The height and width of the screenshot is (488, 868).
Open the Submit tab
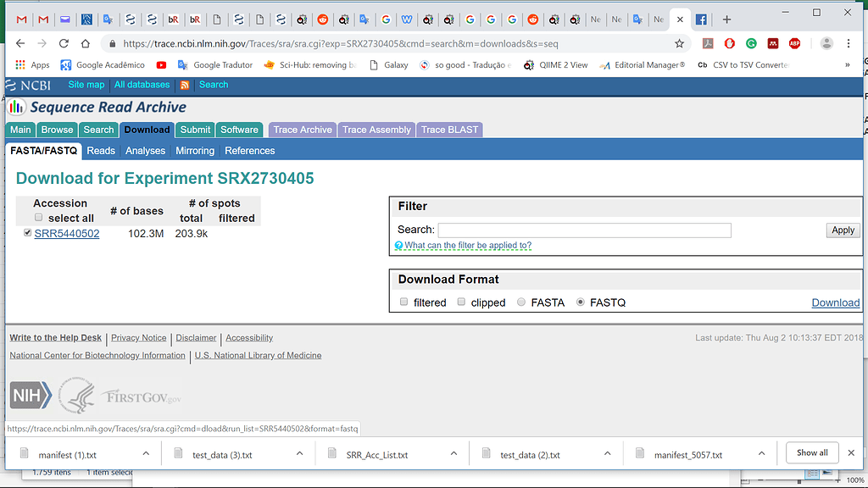pos(196,130)
